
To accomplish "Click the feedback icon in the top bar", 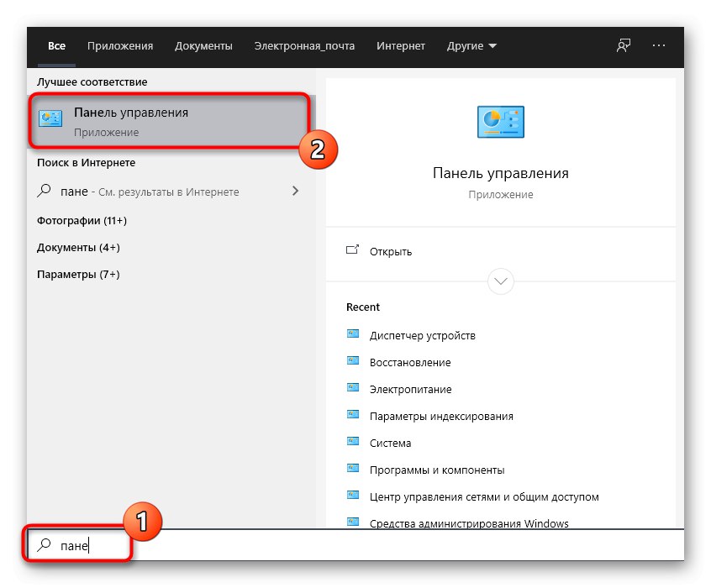I will click(x=624, y=45).
